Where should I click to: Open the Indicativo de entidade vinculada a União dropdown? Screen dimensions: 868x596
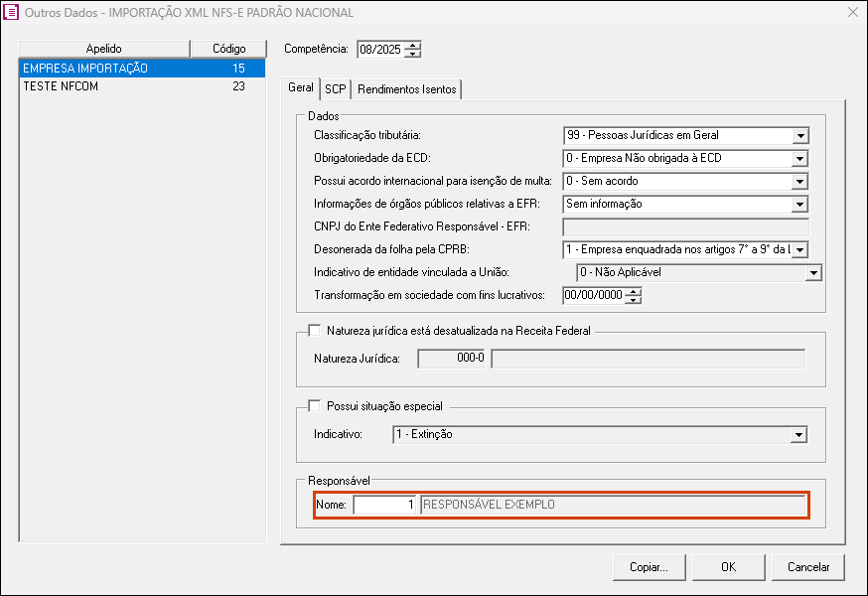[813, 273]
